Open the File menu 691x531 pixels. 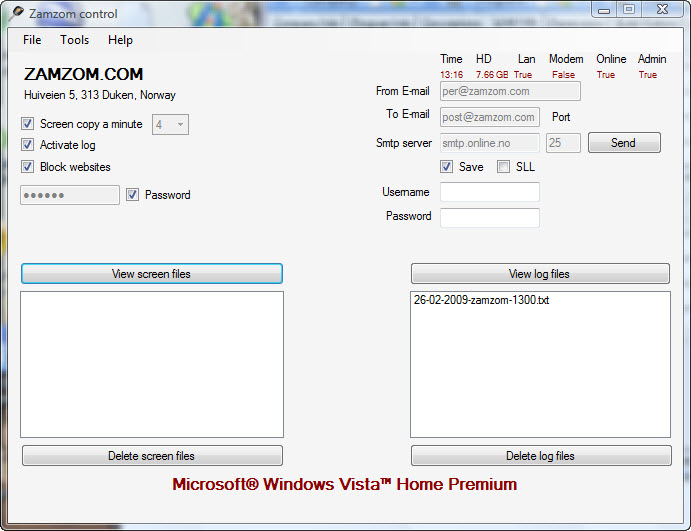[32, 40]
